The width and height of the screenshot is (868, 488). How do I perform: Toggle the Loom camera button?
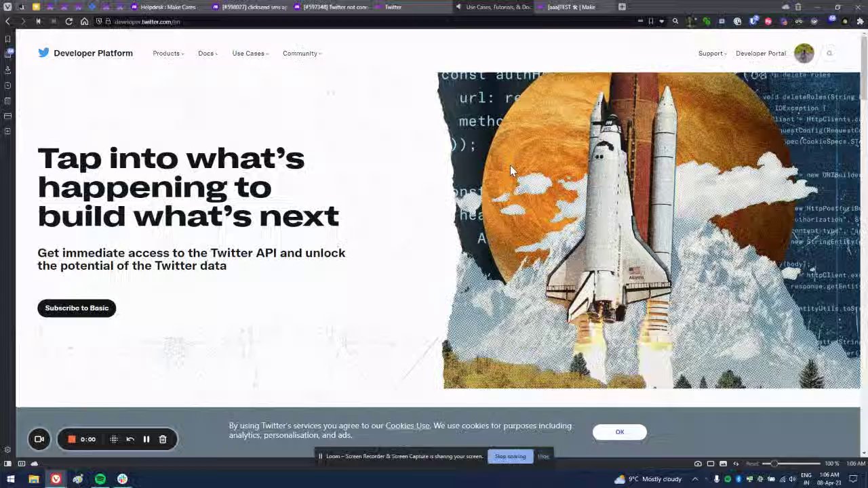tap(39, 439)
